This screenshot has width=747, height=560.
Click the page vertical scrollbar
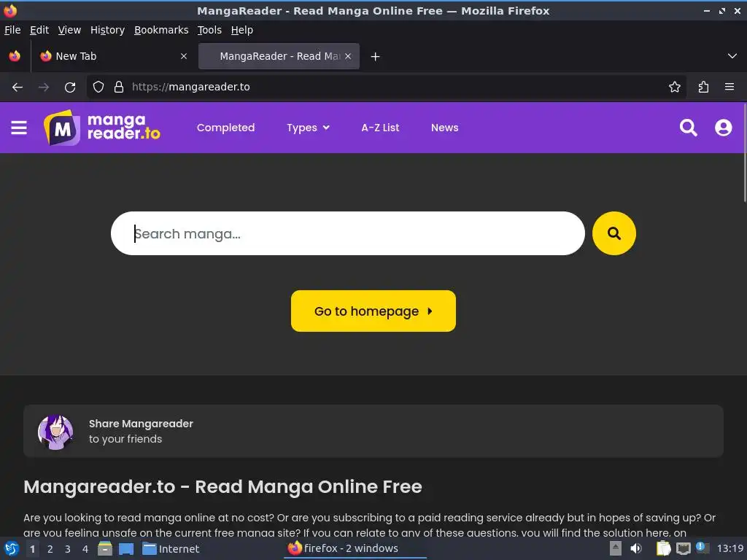coord(744,152)
